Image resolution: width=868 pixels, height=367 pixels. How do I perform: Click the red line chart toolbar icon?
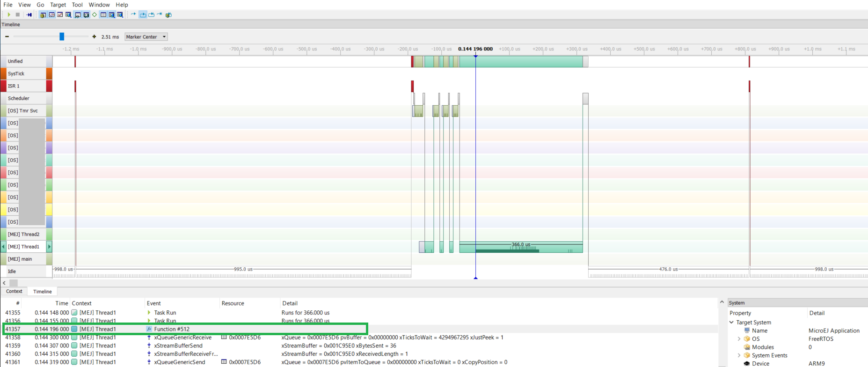point(60,15)
